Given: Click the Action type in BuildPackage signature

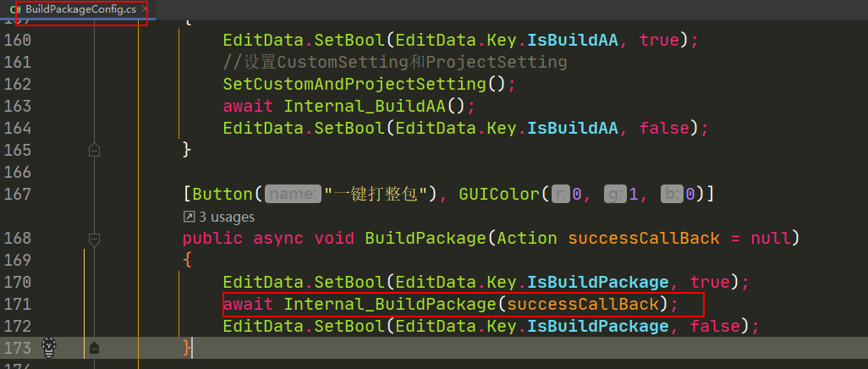Looking at the screenshot, I should click(x=527, y=239).
